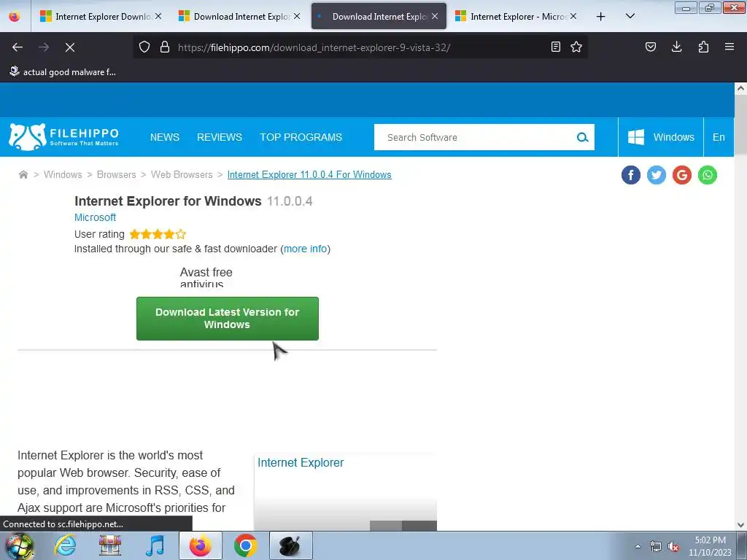Open the 'more info' downloader link
The image size is (747, 560).
coord(305,249)
